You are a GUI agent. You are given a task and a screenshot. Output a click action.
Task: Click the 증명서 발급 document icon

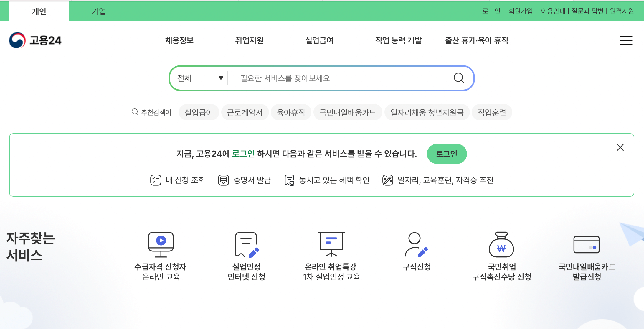coord(224,180)
